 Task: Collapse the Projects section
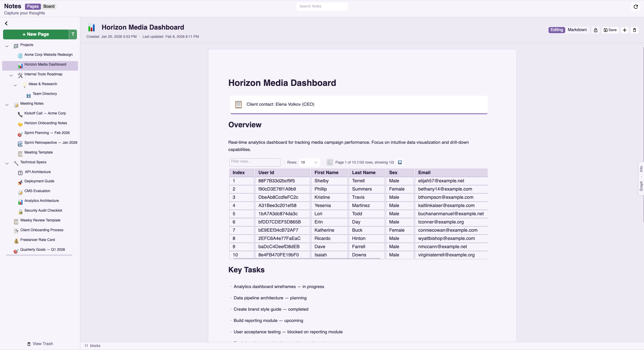tap(7, 46)
